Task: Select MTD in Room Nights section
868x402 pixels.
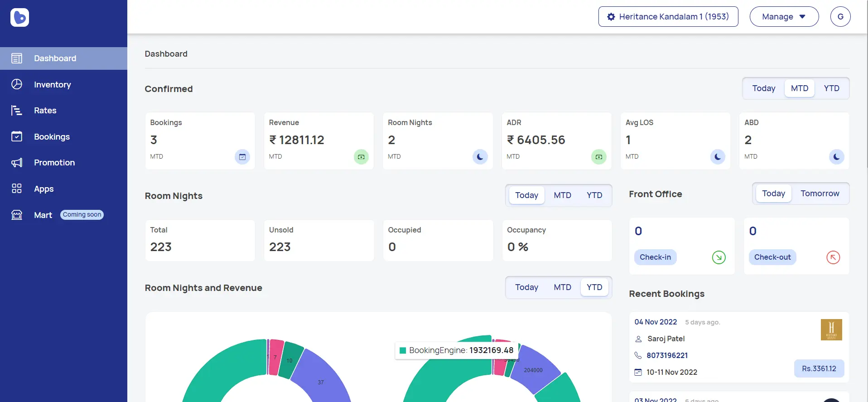Action: pyautogui.click(x=562, y=195)
